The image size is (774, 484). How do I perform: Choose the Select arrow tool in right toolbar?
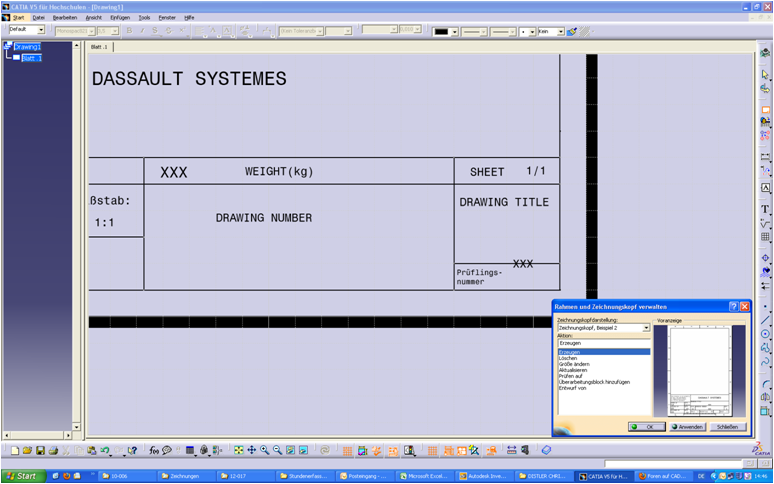(x=765, y=75)
